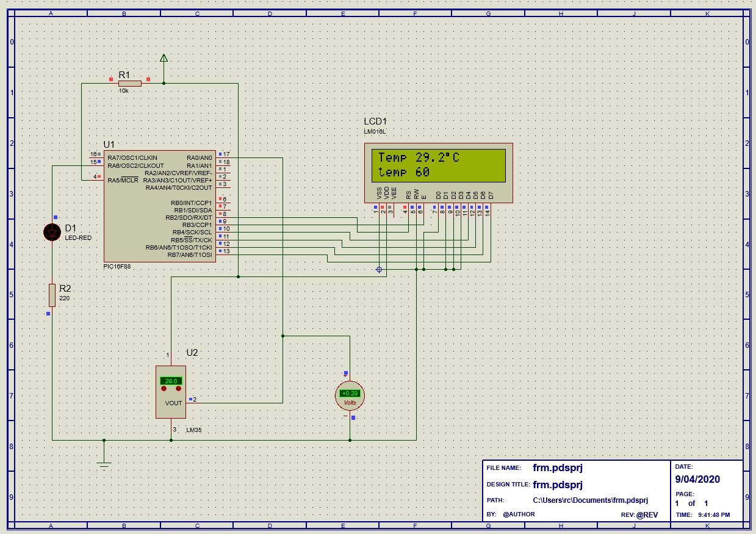Viewport: 756px width, 534px height.
Task: Select the R2 220 ohm resistor
Action: coord(52,295)
